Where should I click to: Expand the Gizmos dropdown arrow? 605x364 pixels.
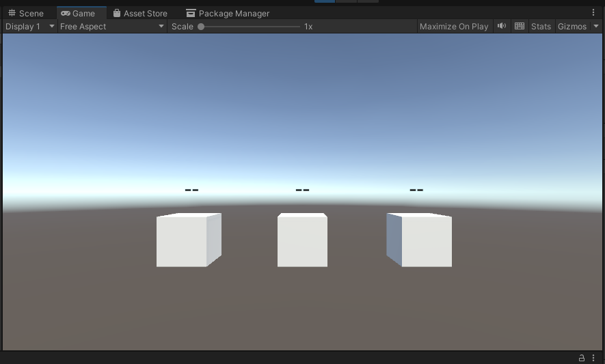click(x=596, y=26)
